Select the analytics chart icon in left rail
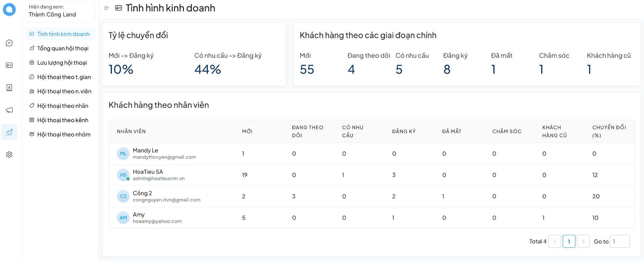Viewport: 644px width, 261px height. coord(9,132)
